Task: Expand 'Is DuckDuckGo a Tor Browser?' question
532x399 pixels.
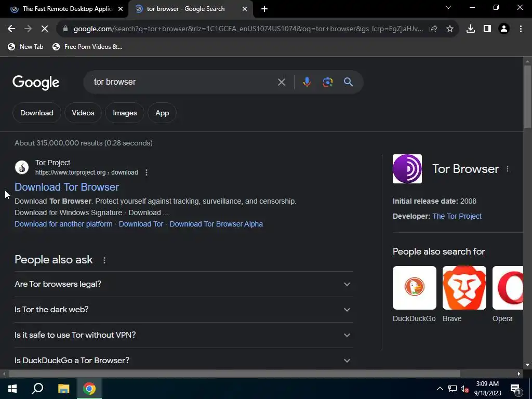Action: pyautogui.click(x=183, y=361)
